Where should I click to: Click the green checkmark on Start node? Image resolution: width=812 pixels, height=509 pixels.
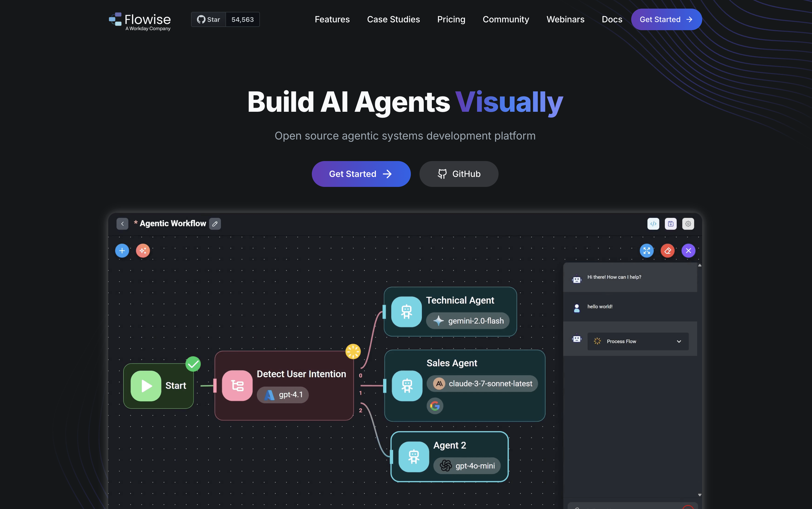tap(193, 364)
